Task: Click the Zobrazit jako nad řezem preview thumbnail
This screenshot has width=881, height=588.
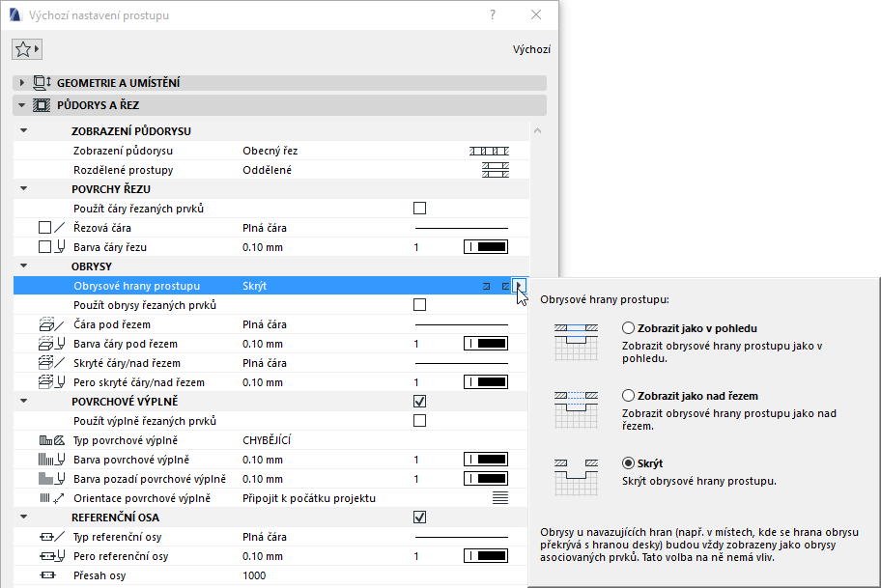Action: click(576, 410)
